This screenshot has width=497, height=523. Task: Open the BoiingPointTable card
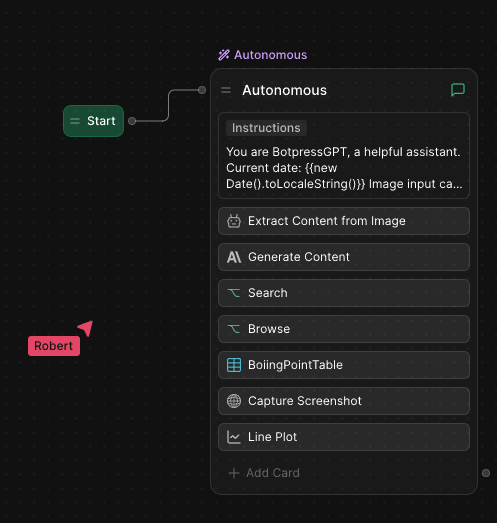pyautogui.click(x=344, y=365)
